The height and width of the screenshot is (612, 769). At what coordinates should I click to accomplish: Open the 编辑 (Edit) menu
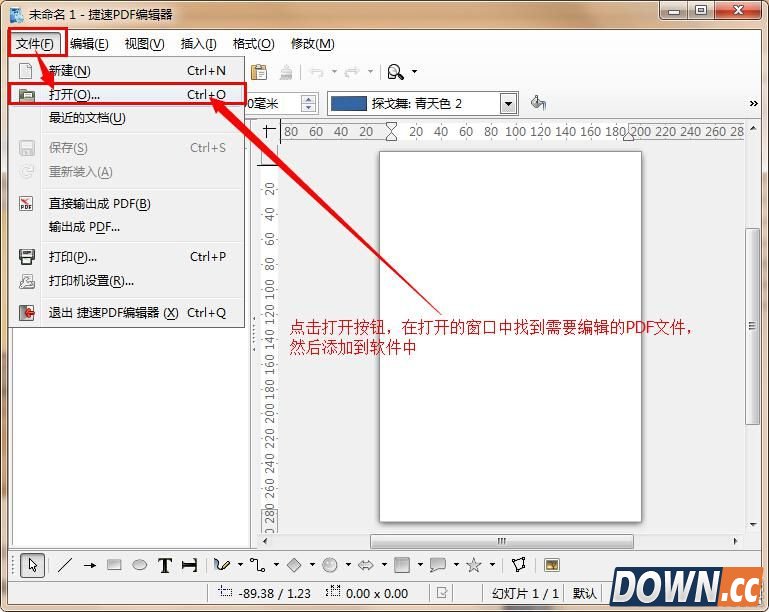point(89,44)
